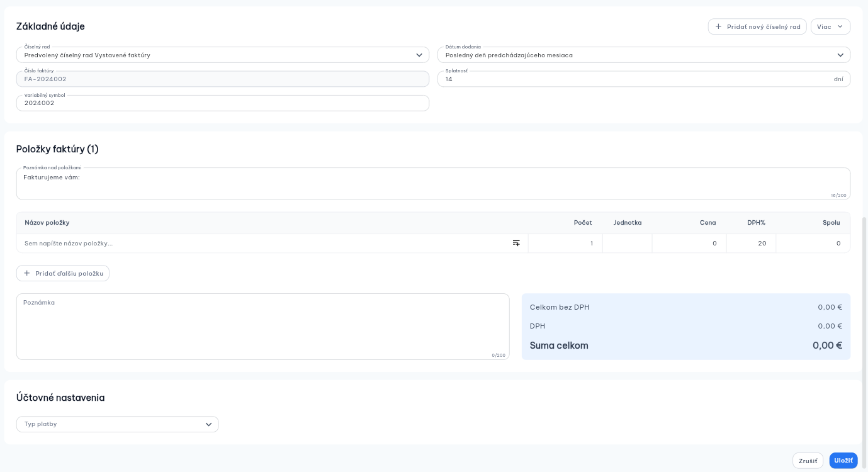Open the Číselný rad dropdown
Image resolution: width=868 pixels, height=472 pixels.
tap(223, 55)
